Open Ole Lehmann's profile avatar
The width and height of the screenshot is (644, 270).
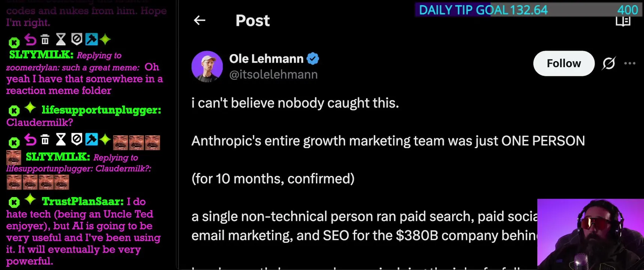click(207, 66)
